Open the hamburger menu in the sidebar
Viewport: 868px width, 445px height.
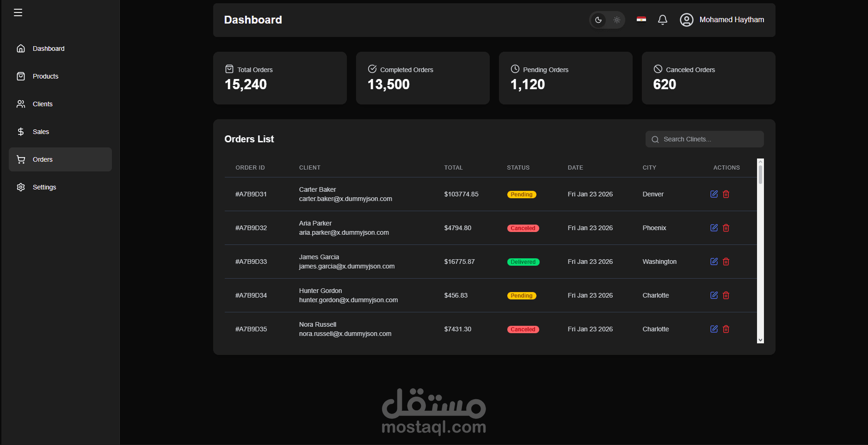click(18, 12)
